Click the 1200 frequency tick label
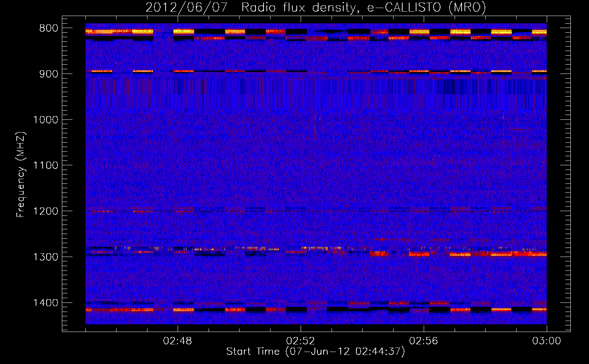This screenshot has height=364, width=589. pyautogui.click(x=46, y=211)
